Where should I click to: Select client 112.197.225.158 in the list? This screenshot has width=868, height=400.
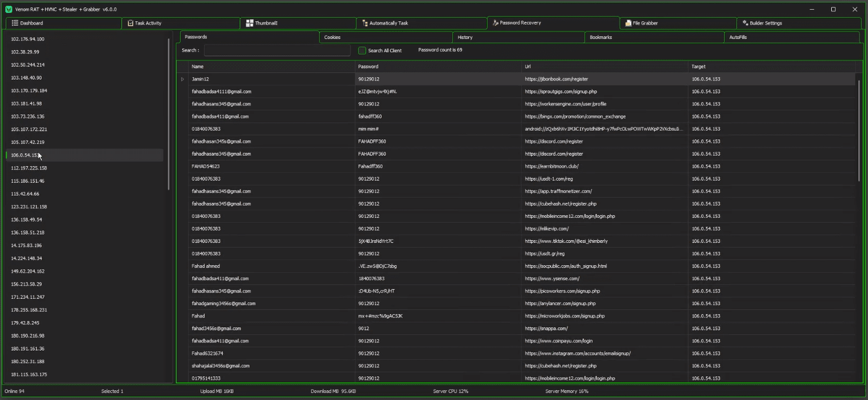click(85, 168)
